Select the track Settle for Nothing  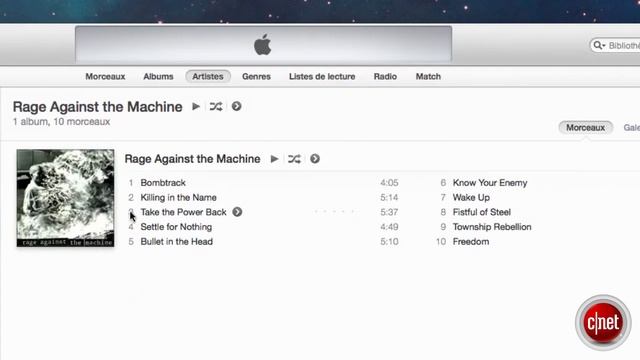[176, 227]
